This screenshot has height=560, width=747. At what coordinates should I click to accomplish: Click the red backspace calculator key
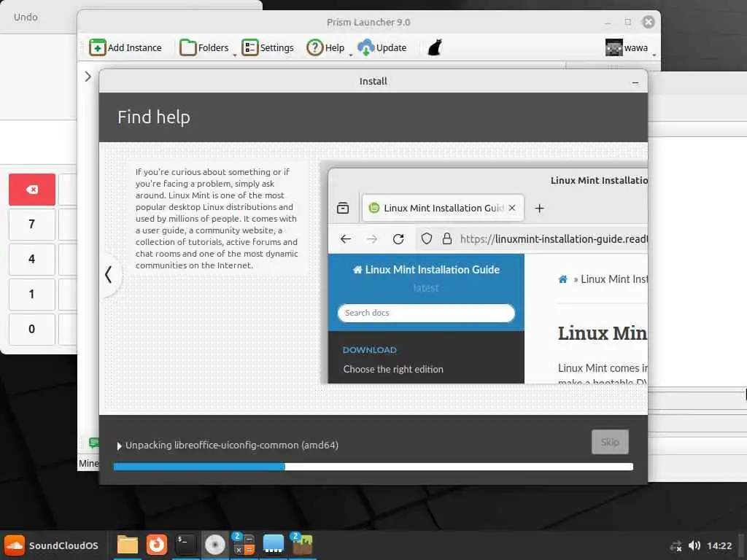pyautogui.click(x=32, y=190)
